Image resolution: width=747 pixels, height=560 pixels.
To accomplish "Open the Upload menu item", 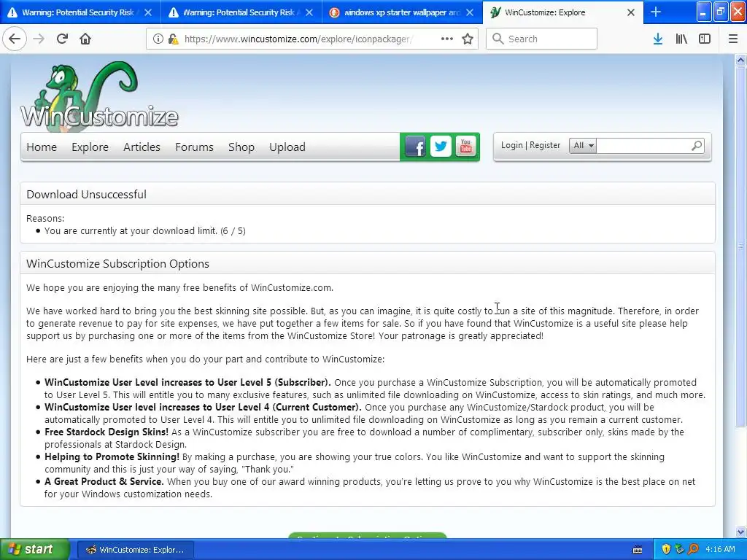I will [x=287, y=147].
